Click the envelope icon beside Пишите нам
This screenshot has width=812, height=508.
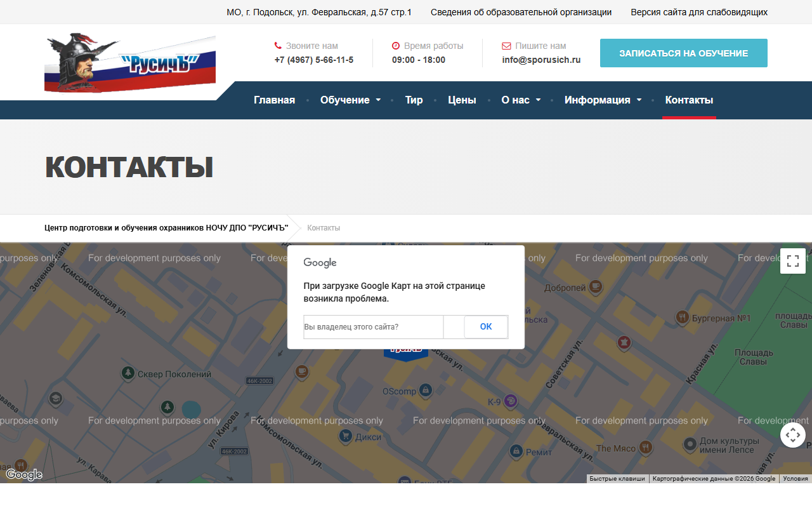[506, 46]
